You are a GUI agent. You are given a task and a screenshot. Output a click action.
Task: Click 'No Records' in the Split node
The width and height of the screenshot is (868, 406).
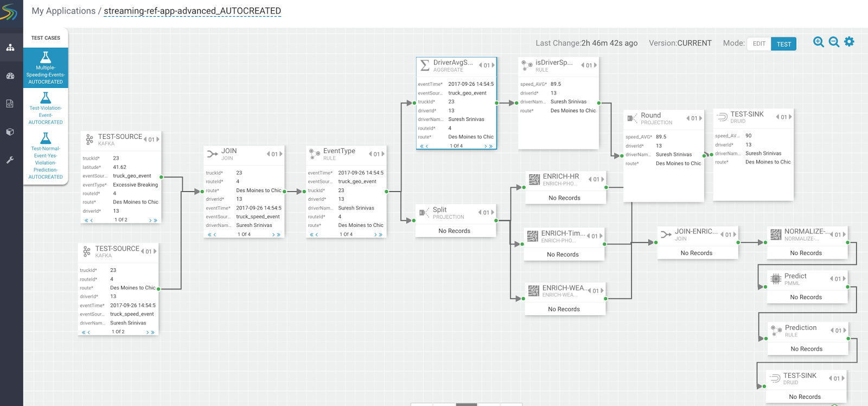click(455, 231)
